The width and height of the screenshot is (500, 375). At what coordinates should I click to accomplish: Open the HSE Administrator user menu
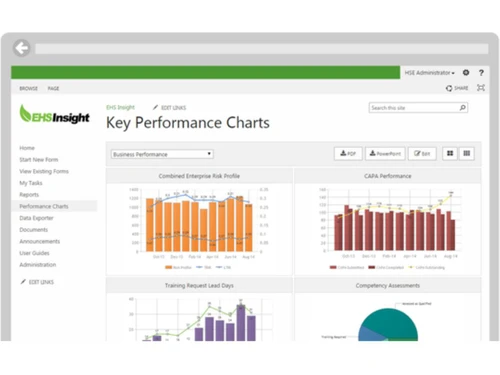tap(429, 73)
